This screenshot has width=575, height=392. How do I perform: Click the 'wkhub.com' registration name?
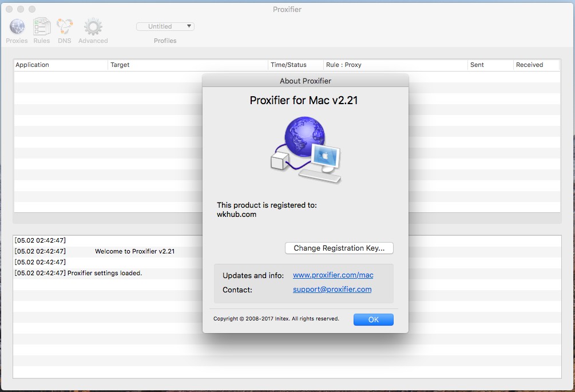[236, 215]
